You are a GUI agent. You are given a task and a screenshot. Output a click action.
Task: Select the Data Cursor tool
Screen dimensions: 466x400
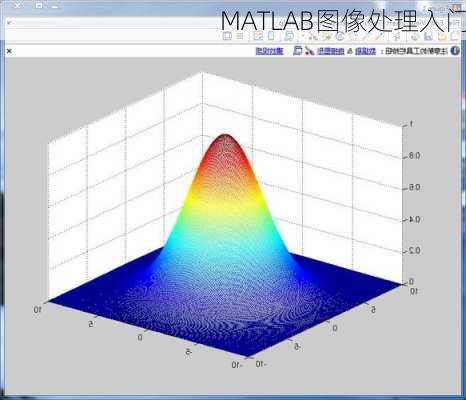(326, 36)
